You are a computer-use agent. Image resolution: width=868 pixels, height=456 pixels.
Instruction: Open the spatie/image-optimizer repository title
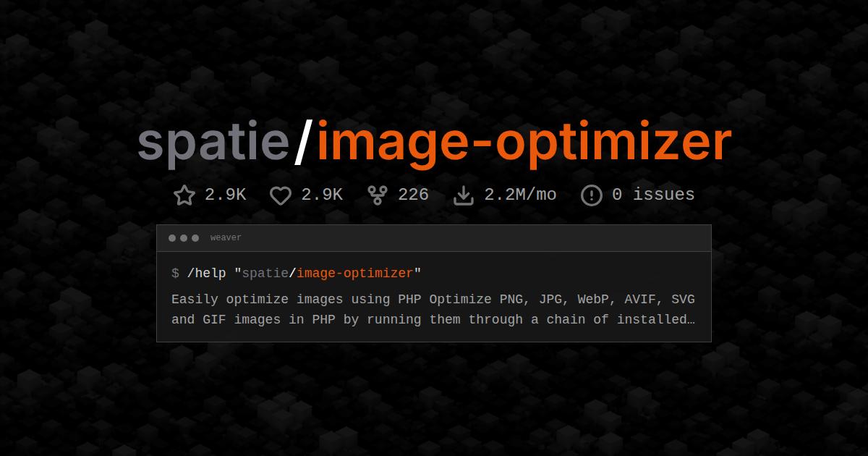434,142
